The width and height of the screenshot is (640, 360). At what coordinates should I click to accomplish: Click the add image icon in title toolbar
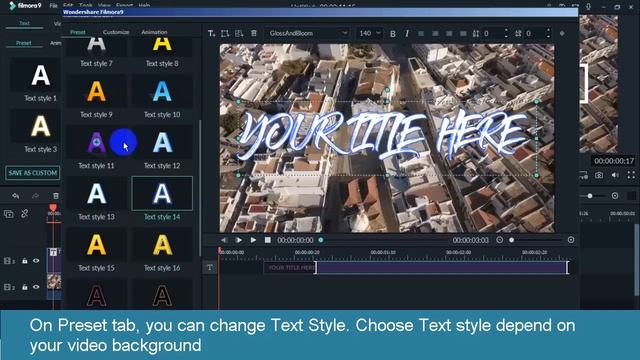(239, 33)
